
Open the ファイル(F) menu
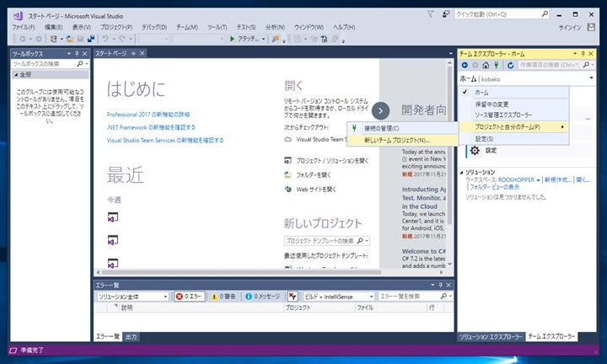click(x=24, y=27)
